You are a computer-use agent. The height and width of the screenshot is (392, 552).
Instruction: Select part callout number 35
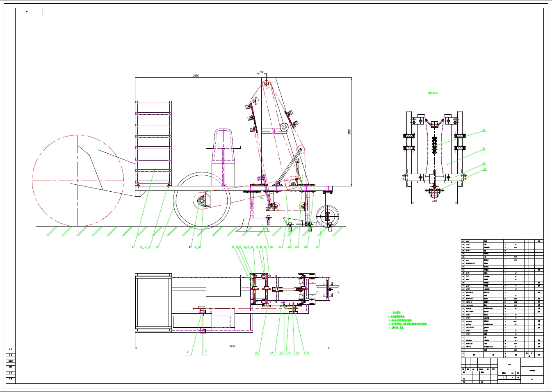pos(484,130)
